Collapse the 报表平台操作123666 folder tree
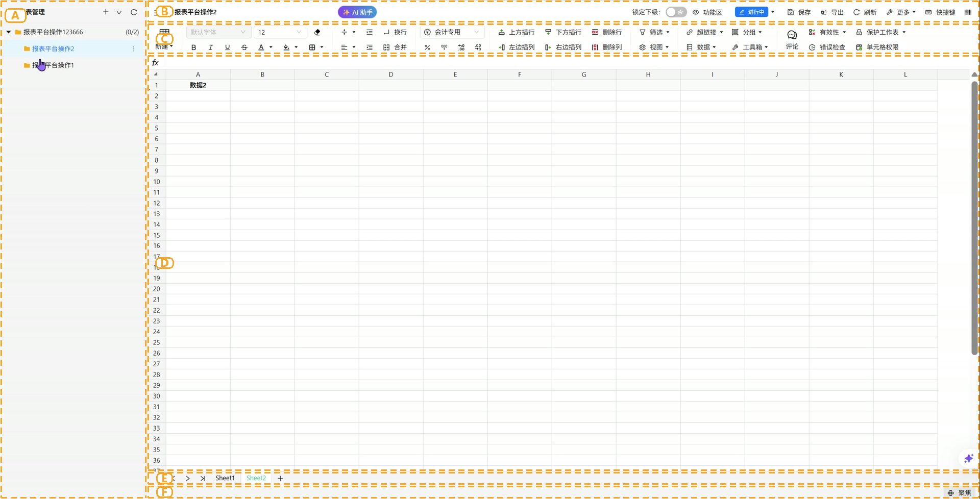 pos(9,32)
